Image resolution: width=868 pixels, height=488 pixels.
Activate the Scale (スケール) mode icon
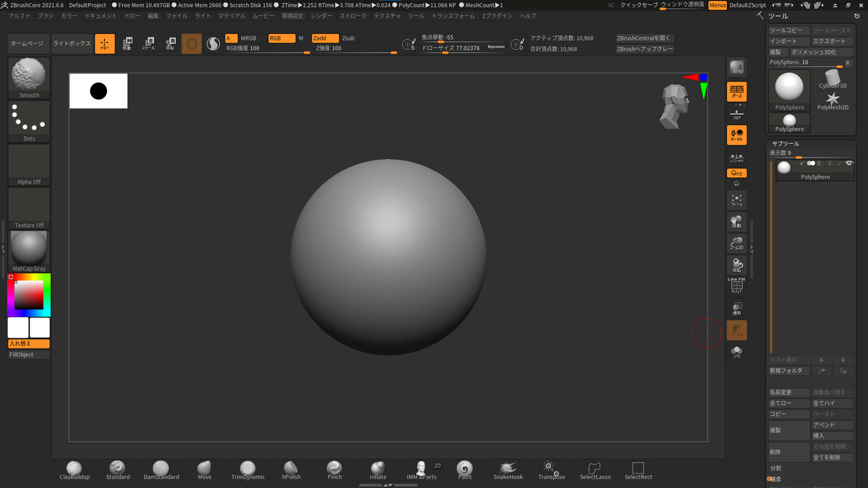[148, 44]
